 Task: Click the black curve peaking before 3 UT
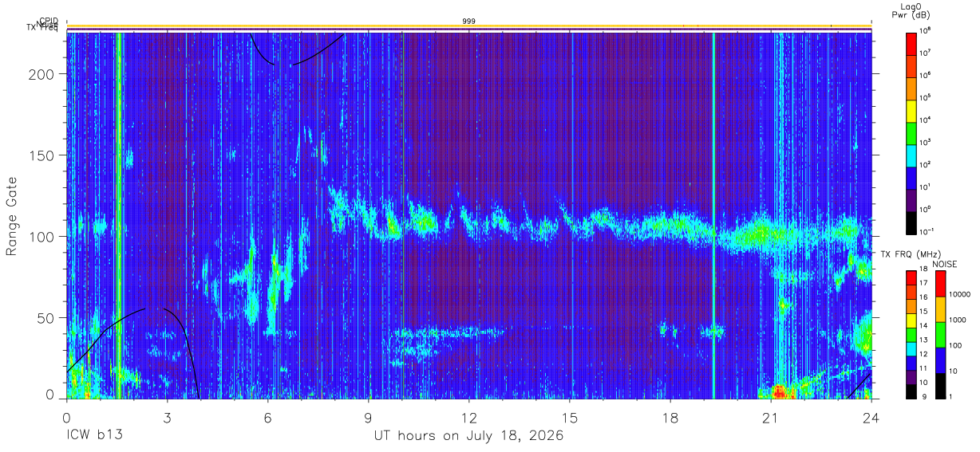pyautogui.click(x=132, y=352)
